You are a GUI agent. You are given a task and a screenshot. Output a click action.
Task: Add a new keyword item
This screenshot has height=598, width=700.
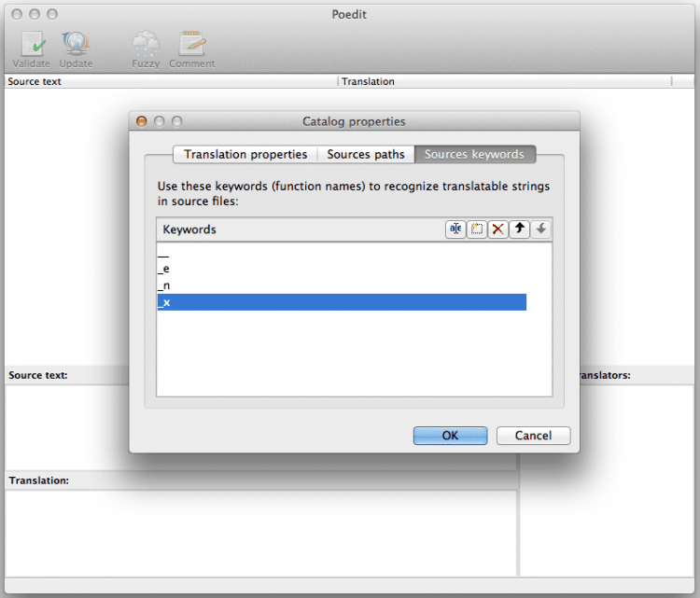tap(477, 229)
